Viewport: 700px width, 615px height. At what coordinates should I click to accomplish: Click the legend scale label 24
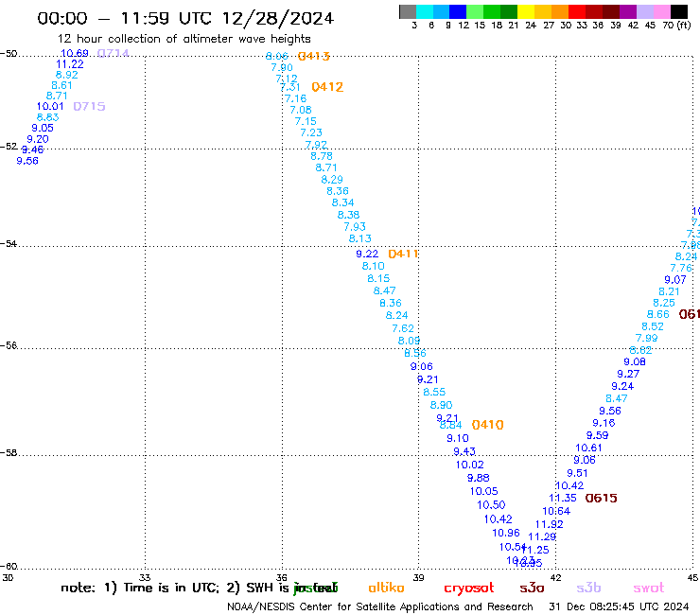(531, 26)
